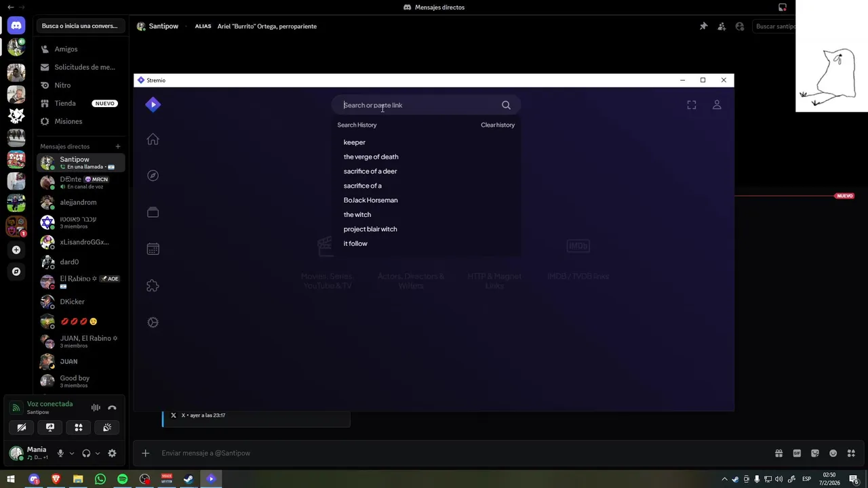Select 'the witch' history entry
Viewport: 868px width, 488px height.
click(x=357, y=214)
